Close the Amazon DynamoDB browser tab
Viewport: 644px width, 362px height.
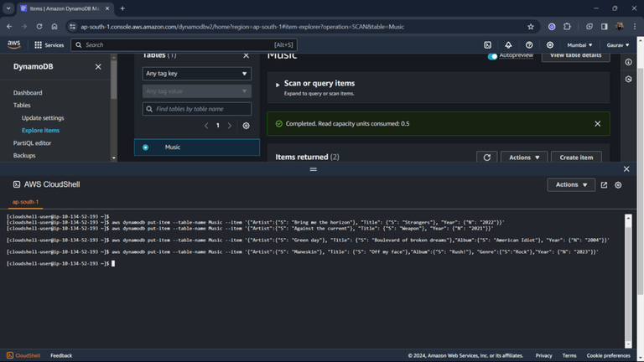point(107,8)
